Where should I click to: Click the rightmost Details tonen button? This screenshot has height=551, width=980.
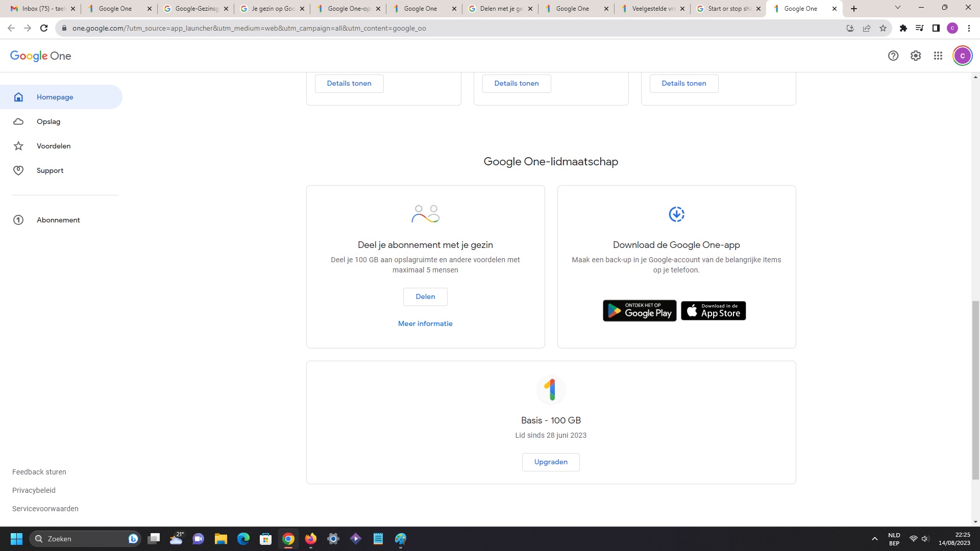[684, 84]
